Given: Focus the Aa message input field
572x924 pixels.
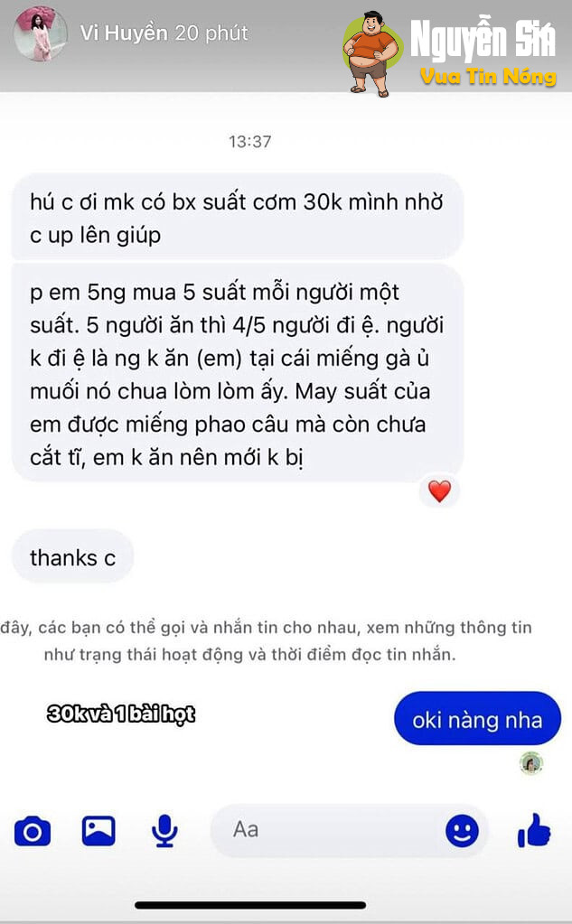Looking at the screenshot, I should click(x=349, y=830).
